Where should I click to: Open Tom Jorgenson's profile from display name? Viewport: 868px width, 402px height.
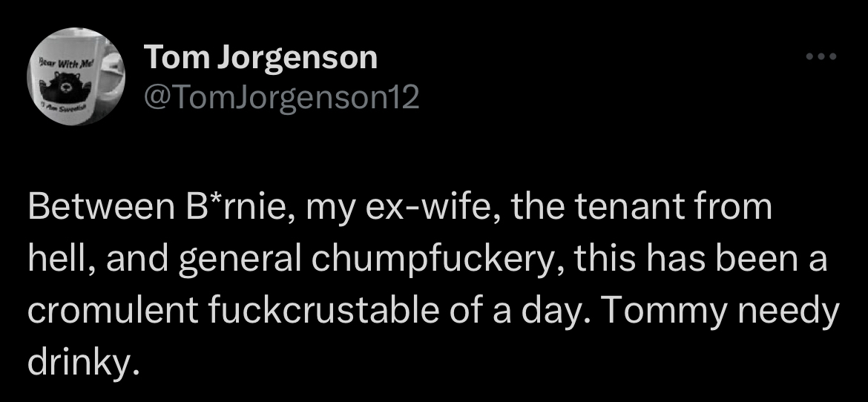[x=260, y=58]
